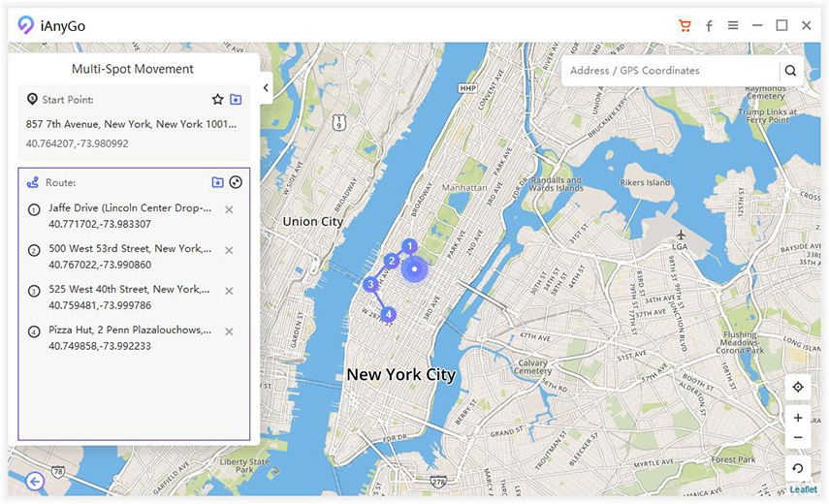
Task: Select map marker number 4
Action: point(388,314)
